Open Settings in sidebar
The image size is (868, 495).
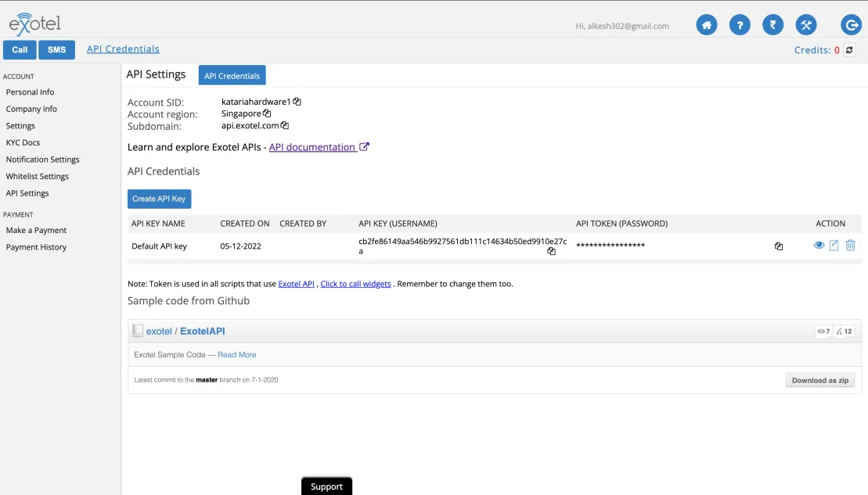pos(20,126)
